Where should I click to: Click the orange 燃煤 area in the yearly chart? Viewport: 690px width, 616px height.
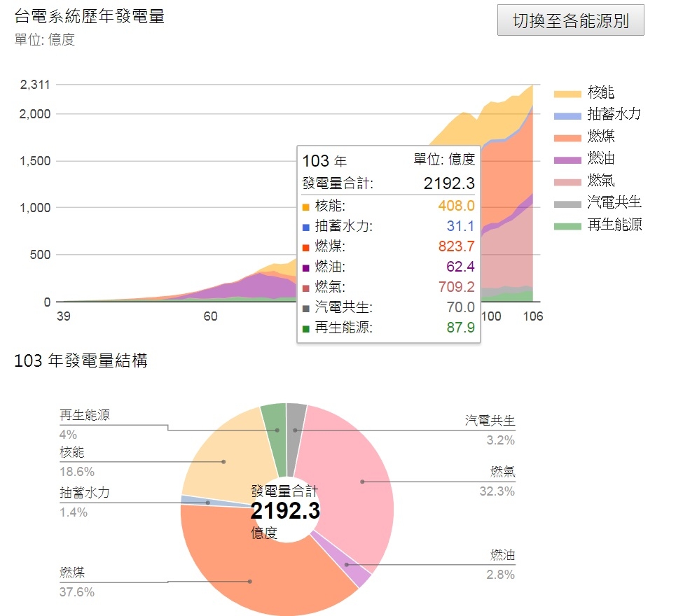pyautogui.click(x=506, y=181)
